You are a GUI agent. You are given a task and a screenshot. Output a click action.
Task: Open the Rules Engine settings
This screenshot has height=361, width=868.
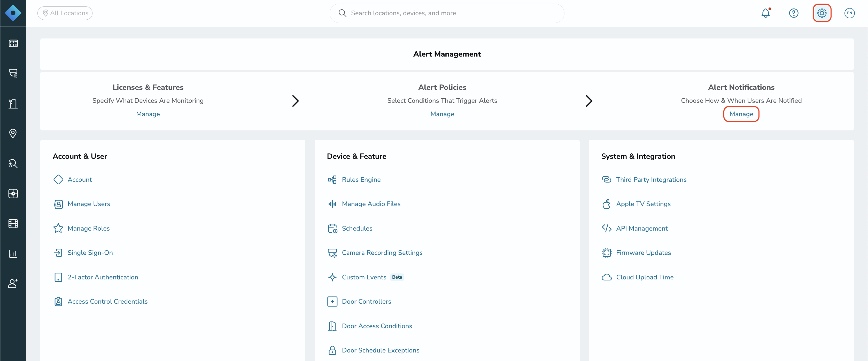(x=361, y=179)
